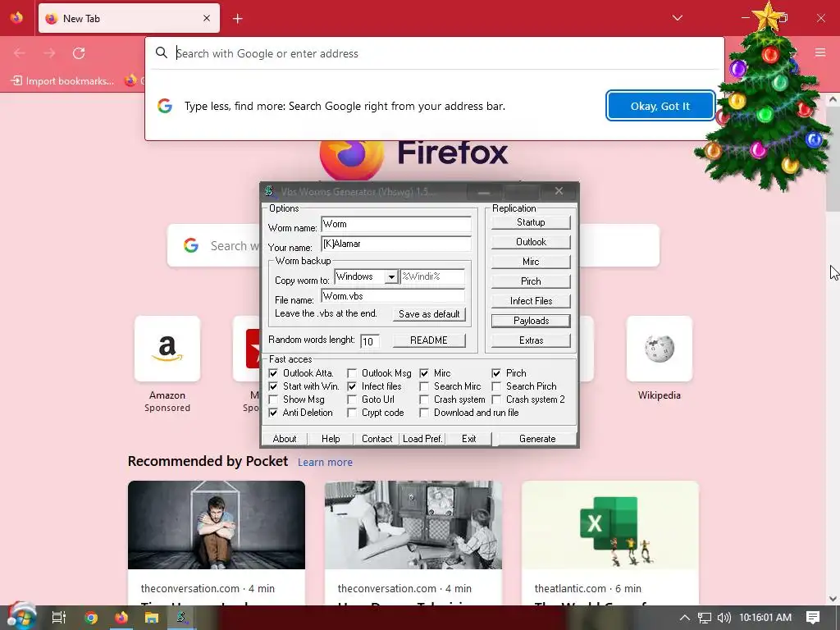The height and width of the screenshot is (630, 840).
Task: Toggle Anti Deletion checkbox
Action: coord(273,413)
